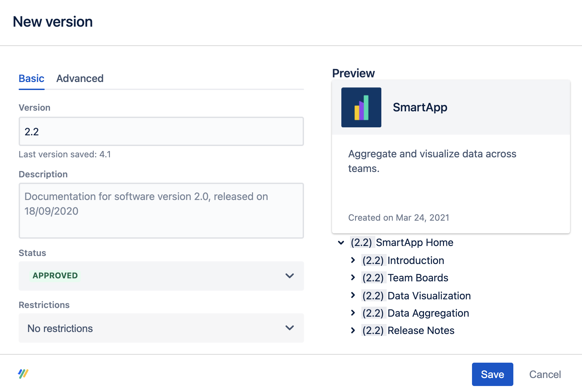Click into the Version input field
This screenshot has width=582, height=392.
coord(161,131)
